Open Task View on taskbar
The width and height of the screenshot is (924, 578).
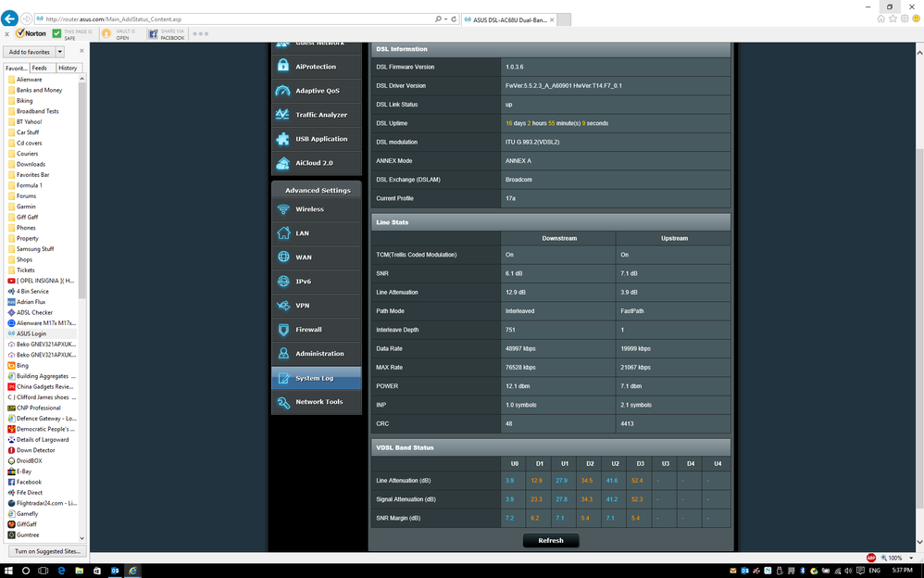point(43,571)
